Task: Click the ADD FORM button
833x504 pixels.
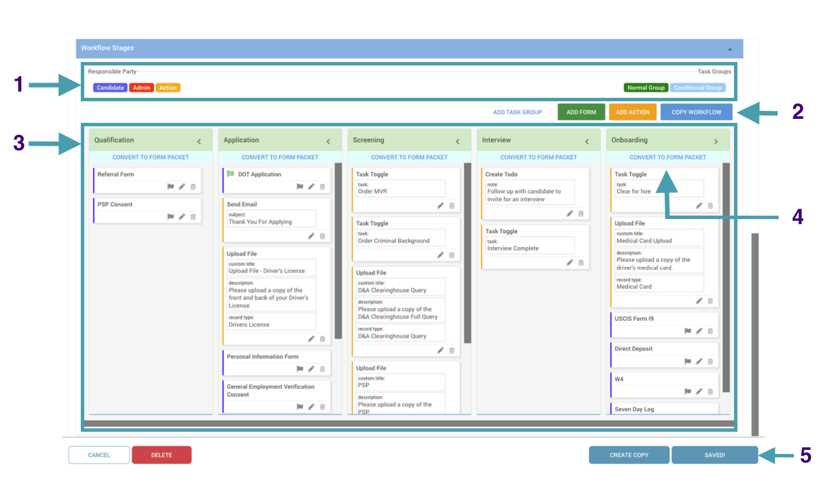Action: pyautogui.click(x=581, y=111)
